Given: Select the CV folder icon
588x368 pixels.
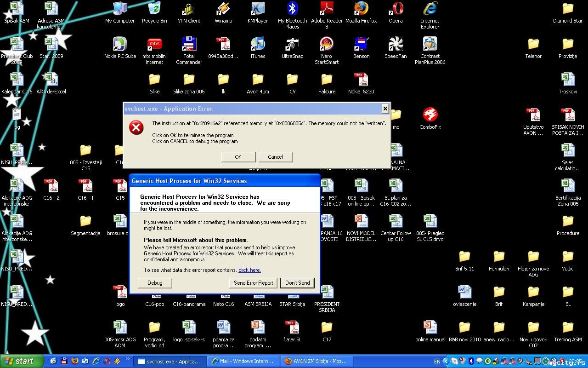Looking at the screenshot, I should click(x=292, y=83).
